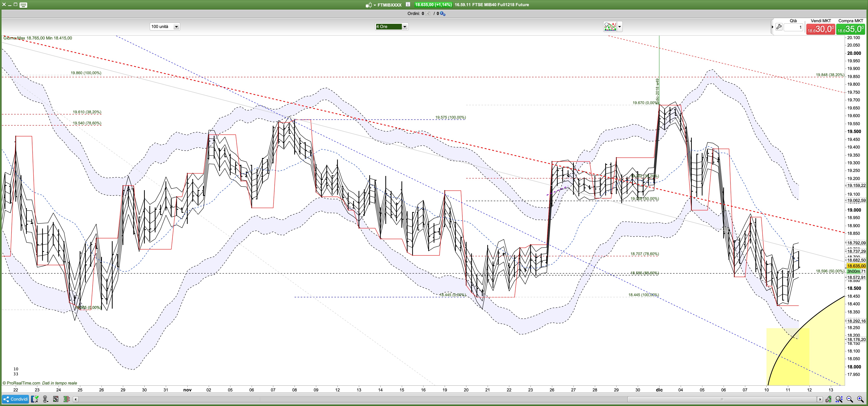The width and height of the screenshot is (868, 406).
Task: Click the Qtà quantity input field
Action: 793,27
